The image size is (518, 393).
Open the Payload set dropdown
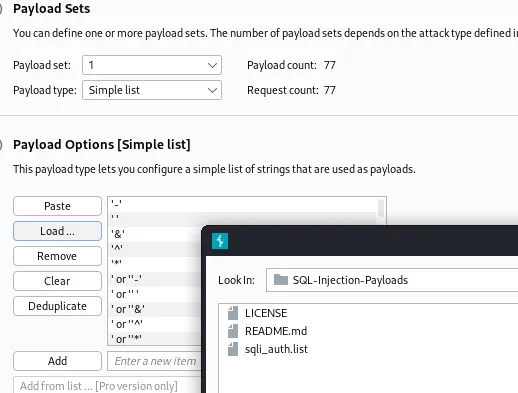coord(152,65)
